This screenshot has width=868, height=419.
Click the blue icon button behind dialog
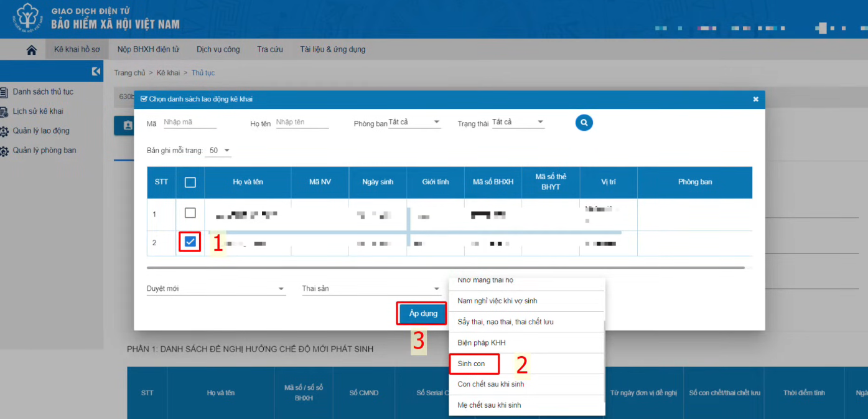124,126
